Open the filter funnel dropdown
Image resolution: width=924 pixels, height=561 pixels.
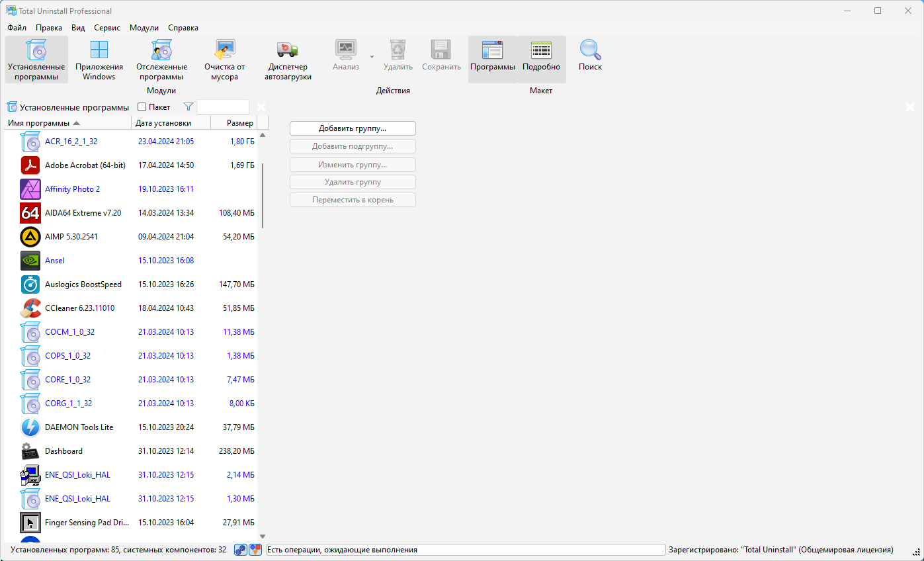(189, 107)
